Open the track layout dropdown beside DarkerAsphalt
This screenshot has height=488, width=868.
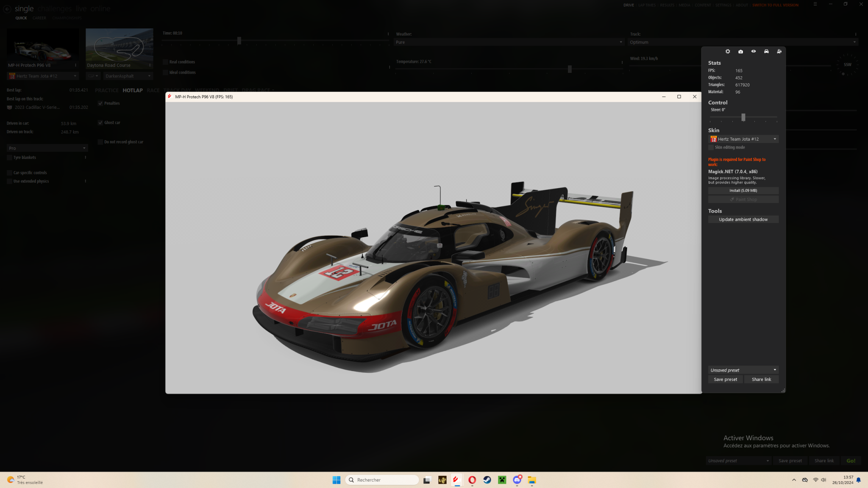pos(93,76)
